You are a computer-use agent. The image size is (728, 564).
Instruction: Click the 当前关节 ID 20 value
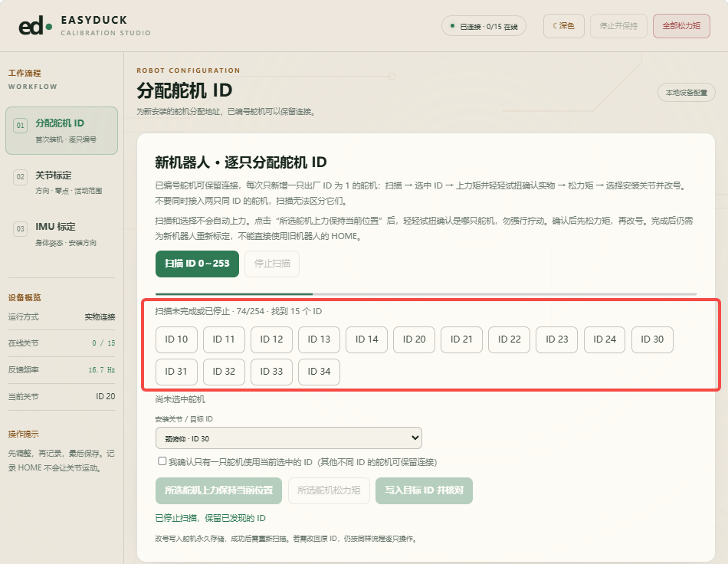point(106,396)
